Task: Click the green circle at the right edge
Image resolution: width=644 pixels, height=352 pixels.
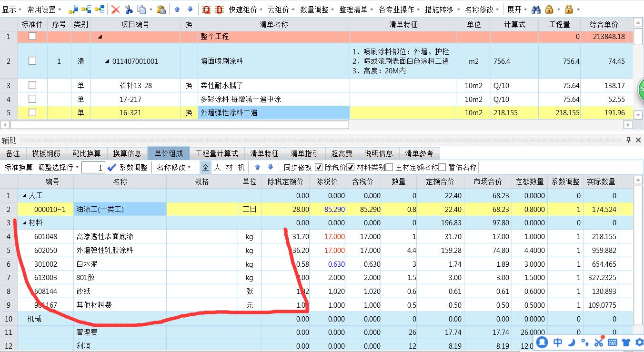Action: click(x=641, y=90)
